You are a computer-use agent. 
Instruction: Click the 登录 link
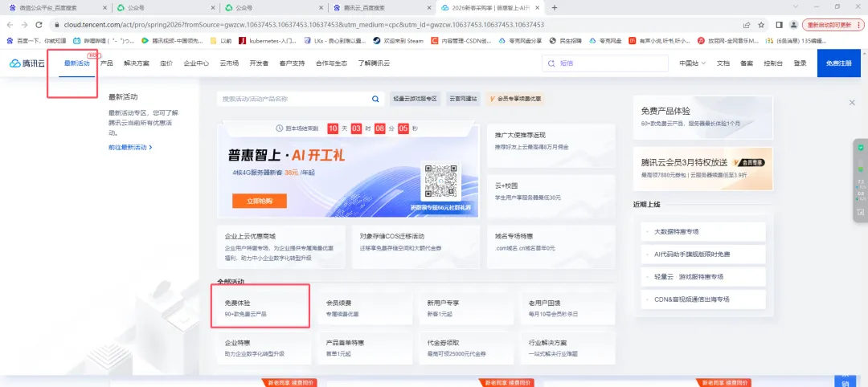pos(800,63)
